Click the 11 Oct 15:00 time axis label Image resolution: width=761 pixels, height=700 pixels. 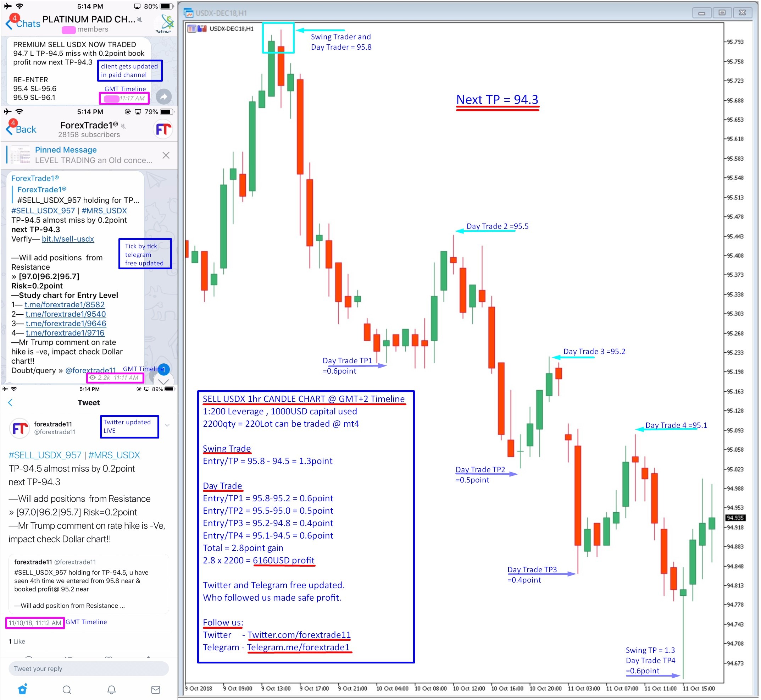(x=699, y=688)
